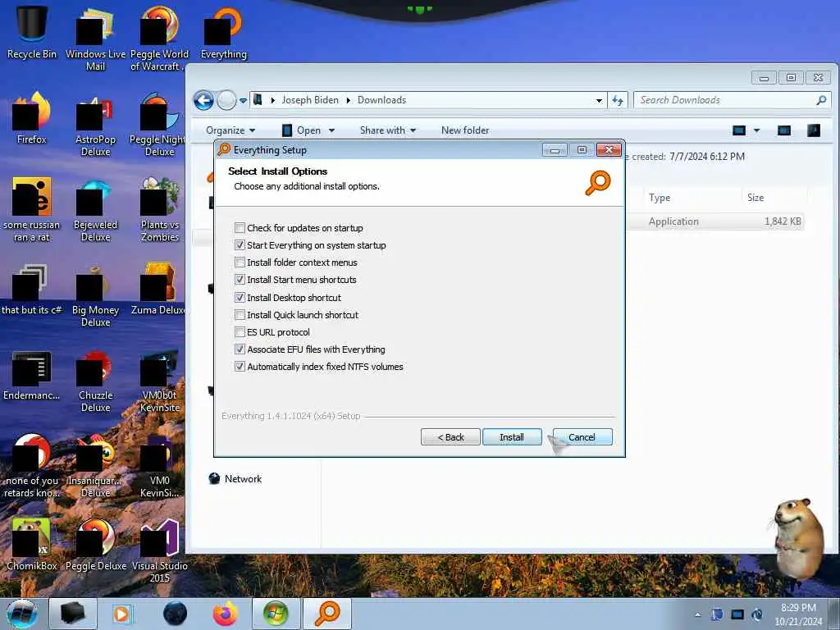840x630 pixels.
Task: Open Firefox from the taskbar
Action: pos(226,614)
